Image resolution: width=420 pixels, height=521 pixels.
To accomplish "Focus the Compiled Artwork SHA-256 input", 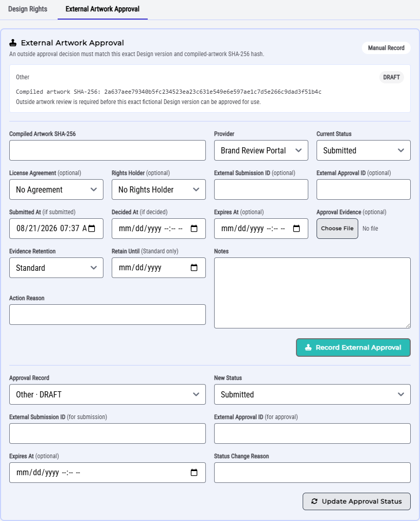I will (x=108, y=150).
